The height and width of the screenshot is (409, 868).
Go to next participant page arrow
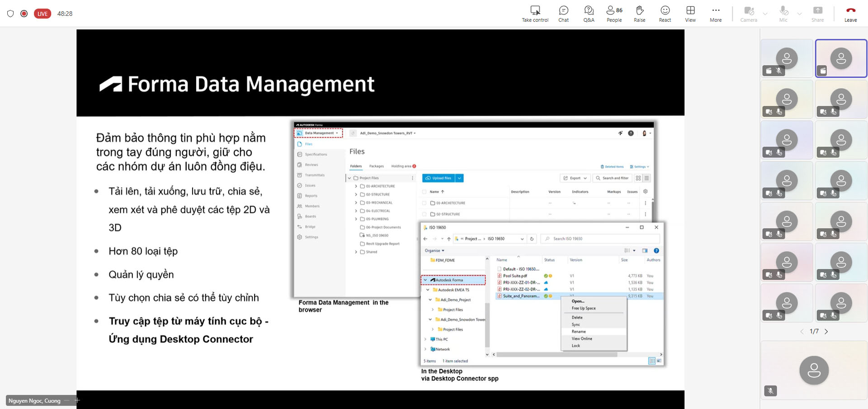coord(826,331)
